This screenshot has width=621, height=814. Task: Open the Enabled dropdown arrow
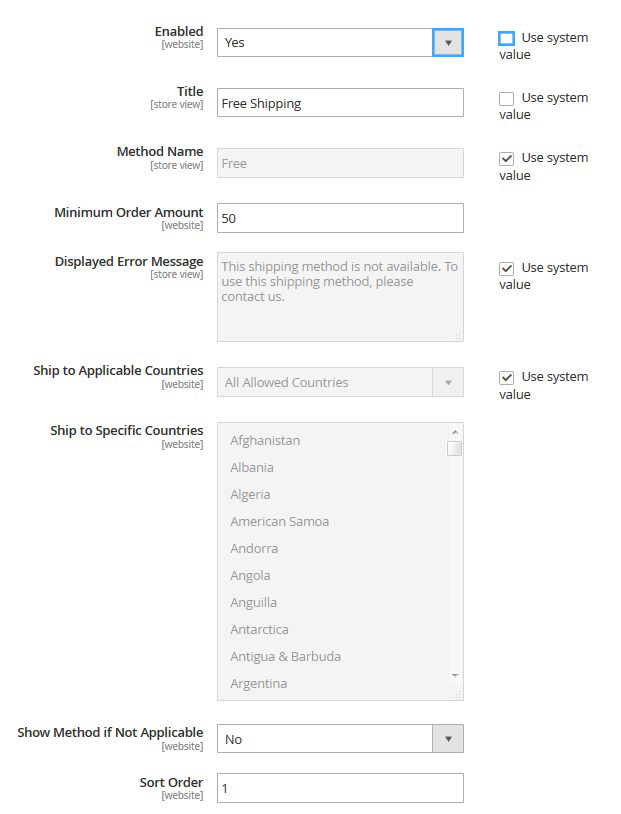(x=448, y=43)
